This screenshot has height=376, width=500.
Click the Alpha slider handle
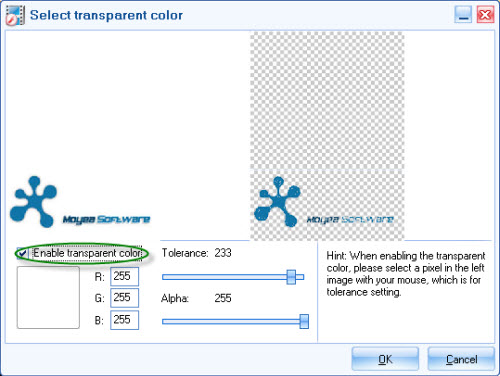(304, 321)
